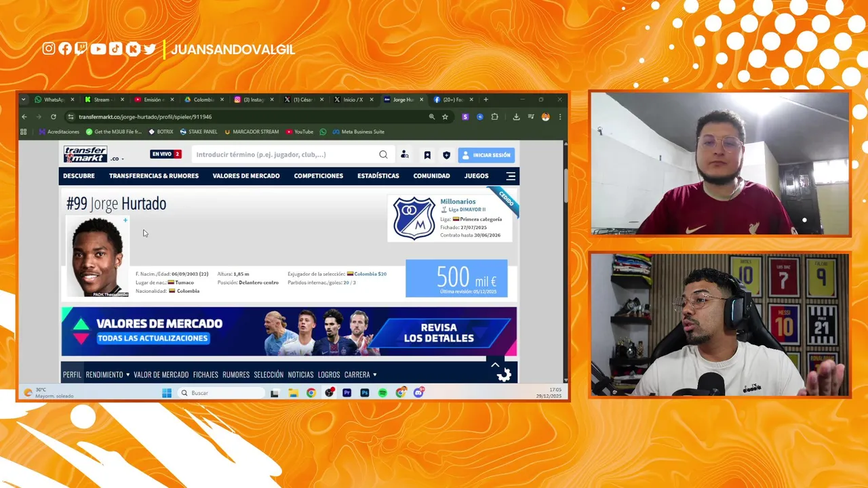This screenshot has width=868, height=488.
Task: Click the Transfermarkt logo
Action: pos(85,155)
